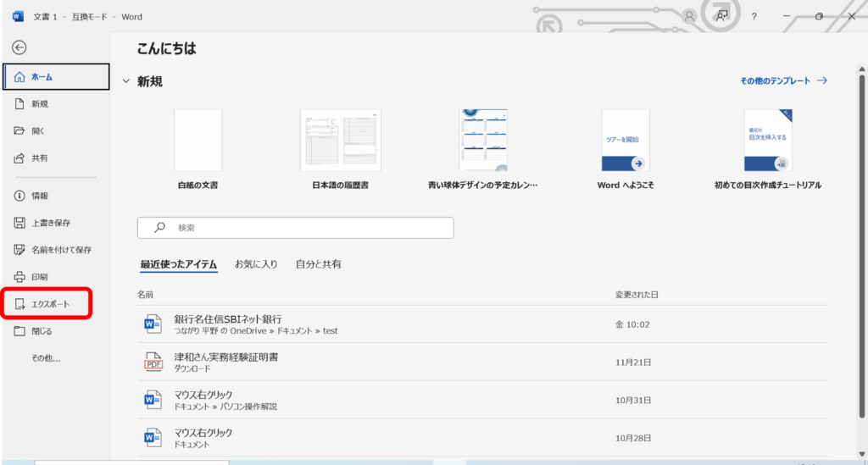868x465 pixels.
Task: Click the back arrow to return to document
Action: 19,47
